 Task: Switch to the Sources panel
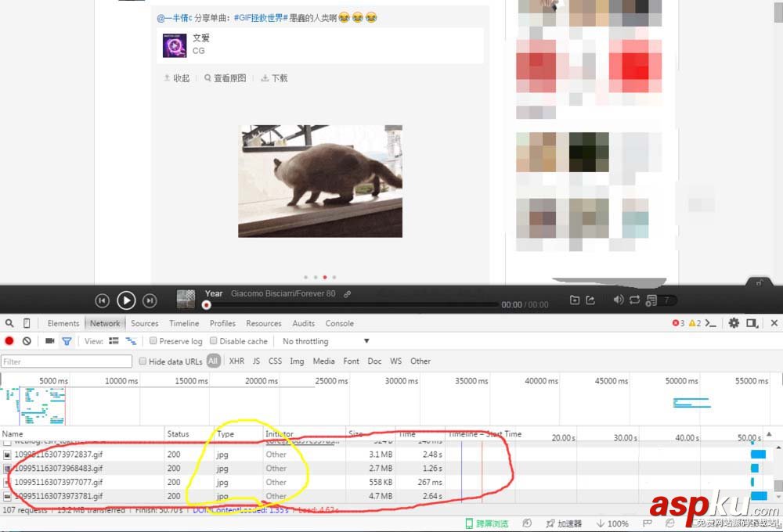pyautogui.click(x=144, y=322)
